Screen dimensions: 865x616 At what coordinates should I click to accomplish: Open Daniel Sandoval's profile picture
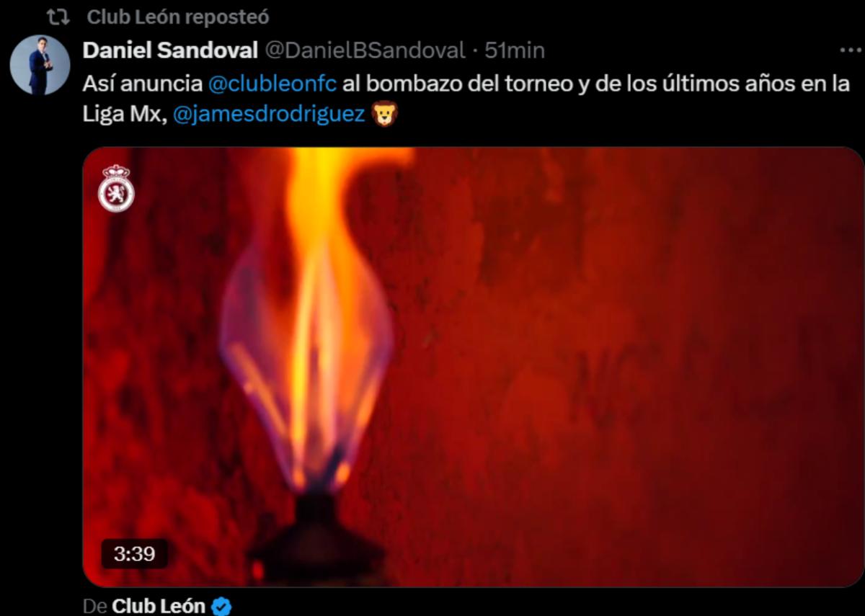click(40, 65)
